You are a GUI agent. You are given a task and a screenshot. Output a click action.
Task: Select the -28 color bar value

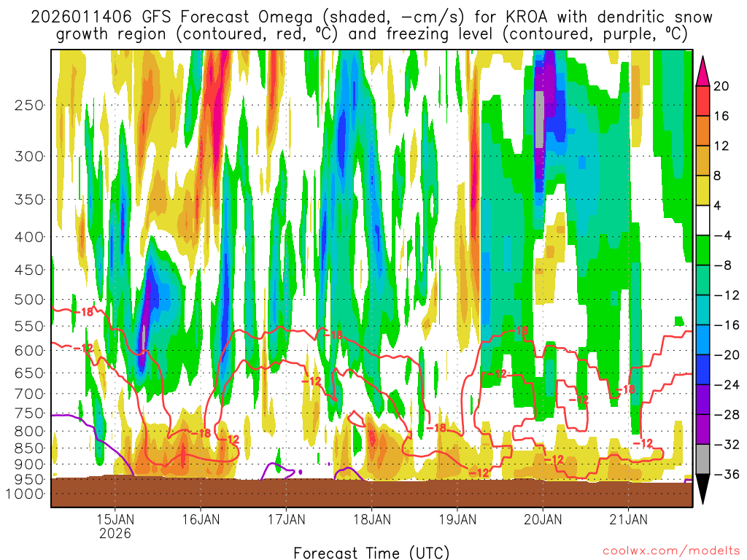(726, 415)
